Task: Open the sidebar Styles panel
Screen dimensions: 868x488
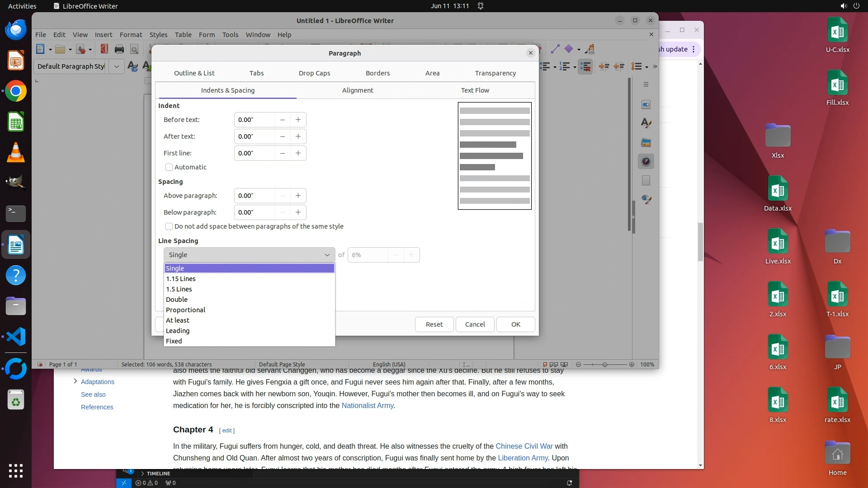Action: point(646,123)
